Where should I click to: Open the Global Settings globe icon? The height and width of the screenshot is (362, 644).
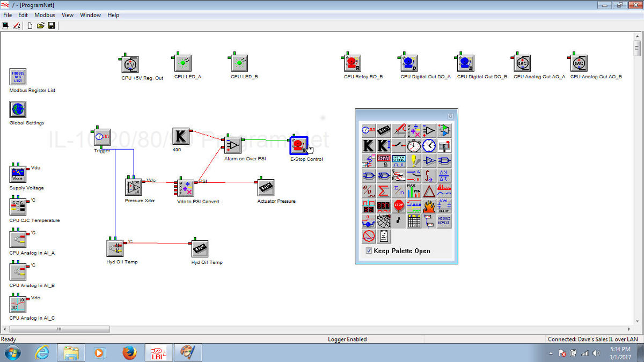click(x=18, y=109)
